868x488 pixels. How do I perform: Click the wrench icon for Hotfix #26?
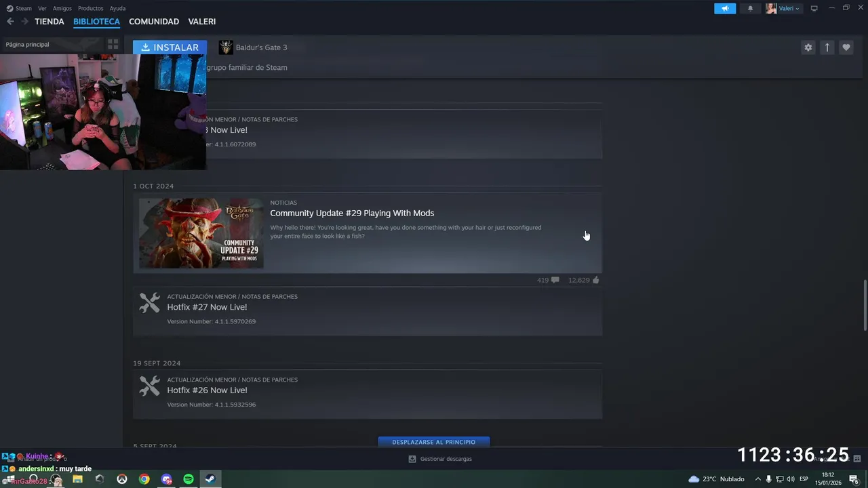[150, 386]
